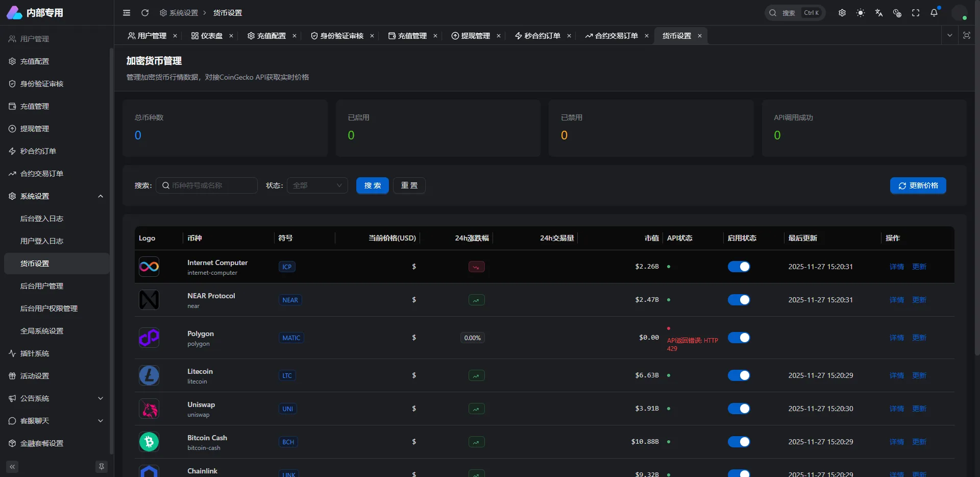Click the 更新价格 button
The height and width of the screenshot is (477, 980).
pyautogui.click(x=918, y=185)
